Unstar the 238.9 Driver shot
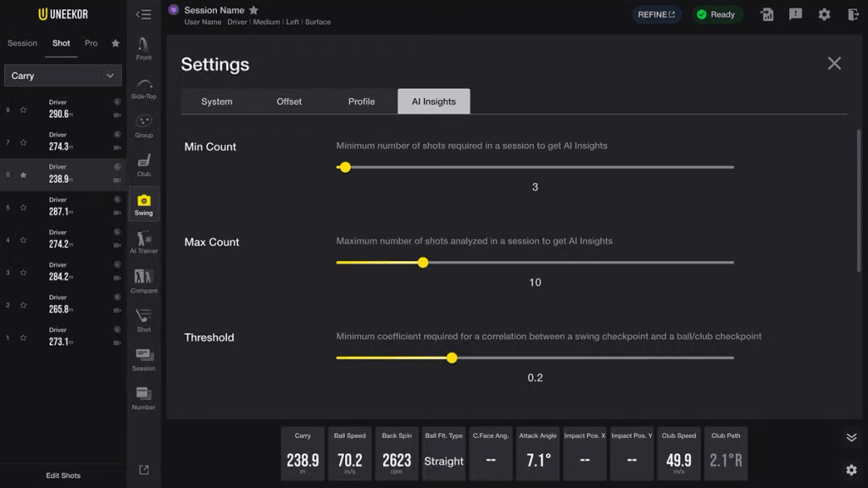The width and height of the screenshot is (868, 488). pyautogui.click(x=23, y=175)
